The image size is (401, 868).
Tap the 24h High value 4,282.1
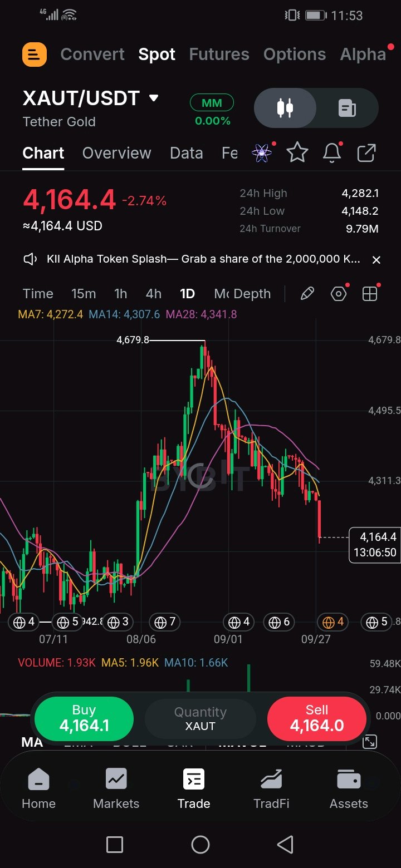360,193
